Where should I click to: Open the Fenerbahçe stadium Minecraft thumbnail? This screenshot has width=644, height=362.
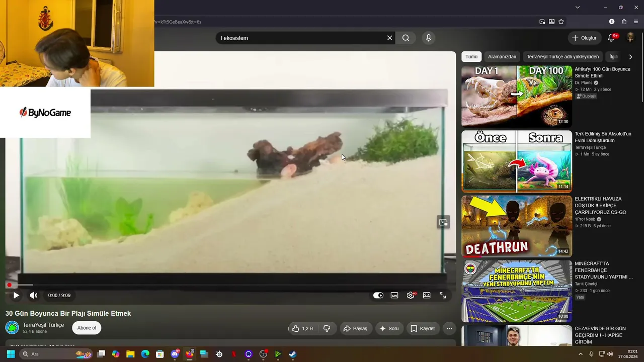(517, 291)
